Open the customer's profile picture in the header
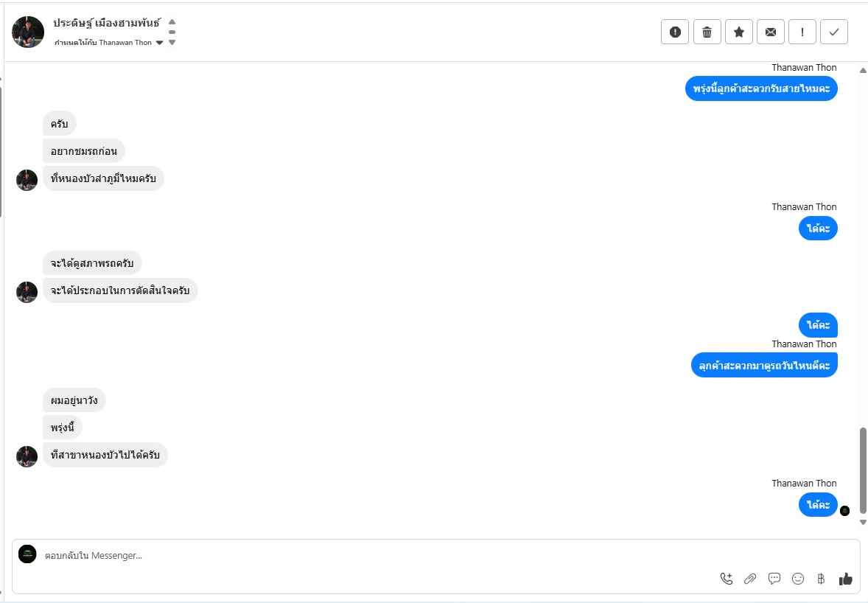The image size is (868, 603). (x=28, y=32)
